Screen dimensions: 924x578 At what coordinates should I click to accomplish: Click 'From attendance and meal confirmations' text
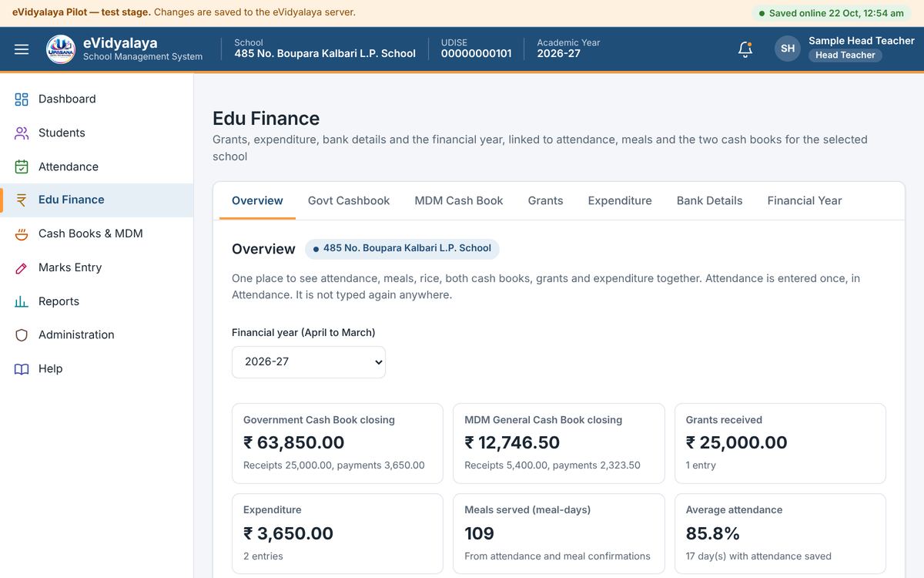pyautogui.click(x=557, y=556)
